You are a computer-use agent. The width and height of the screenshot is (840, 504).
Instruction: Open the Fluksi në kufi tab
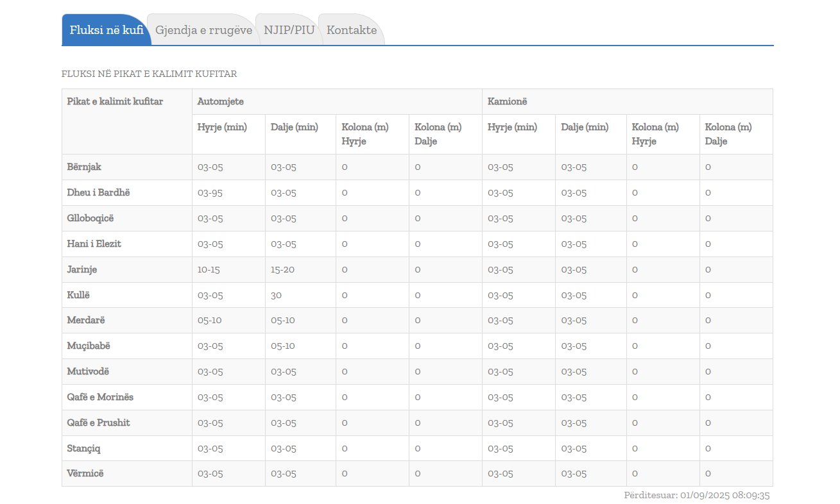tap(107, 30)
